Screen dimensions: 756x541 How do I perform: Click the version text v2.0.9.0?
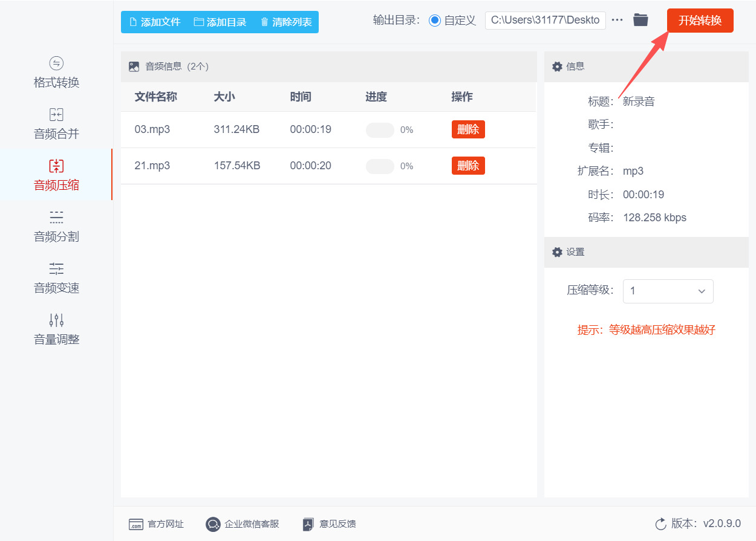(x=722, y=523)
